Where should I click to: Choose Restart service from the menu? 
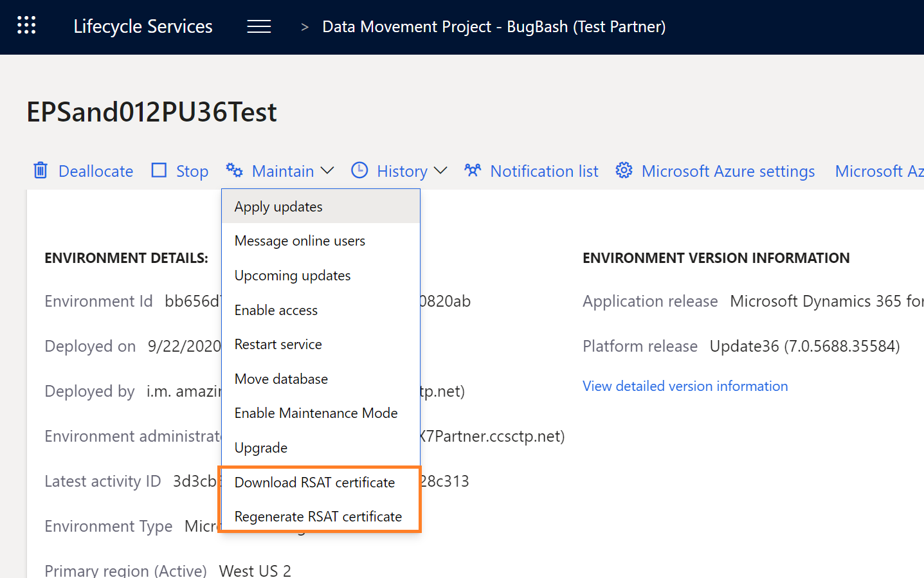278,344
